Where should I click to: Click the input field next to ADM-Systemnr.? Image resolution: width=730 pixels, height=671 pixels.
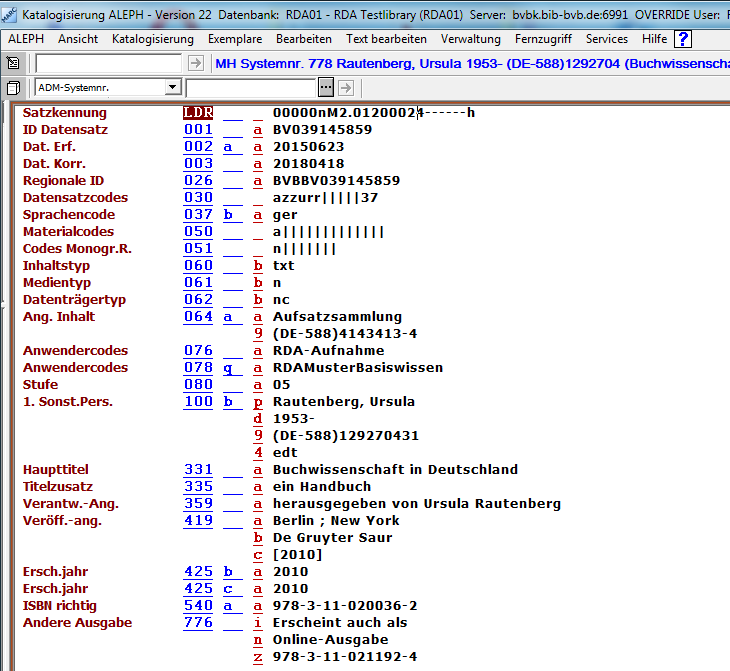coord(257,87)
